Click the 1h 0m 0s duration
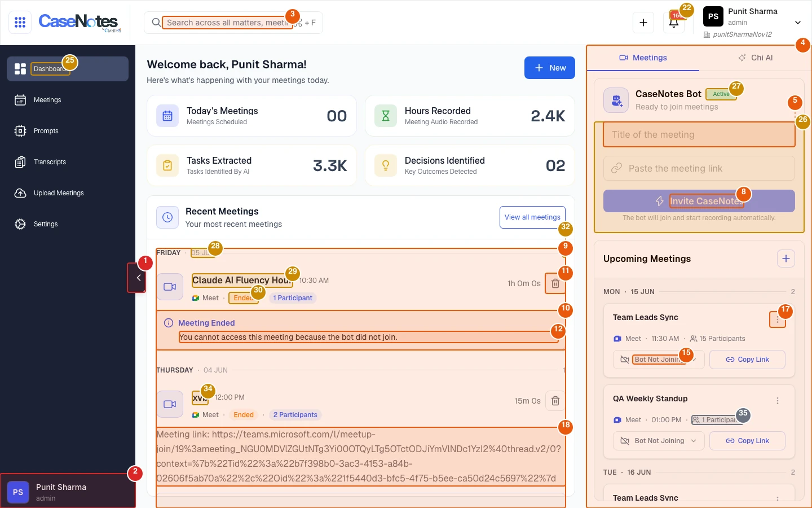 pos(524,283)
